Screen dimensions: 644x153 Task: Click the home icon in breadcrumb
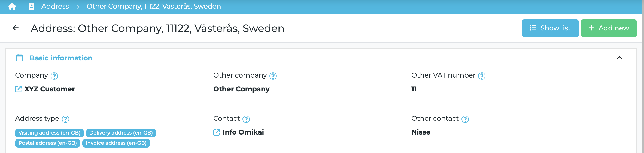12,6
